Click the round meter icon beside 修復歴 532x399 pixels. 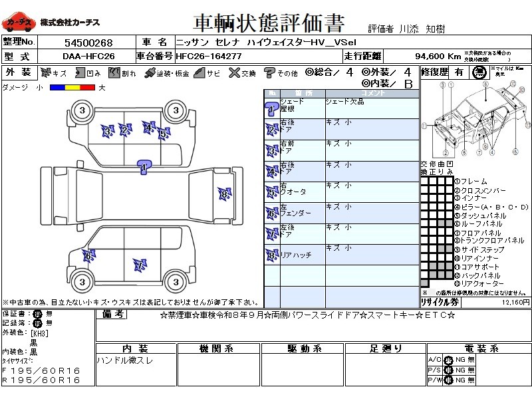pyautogui.click(x=479, y=72)
